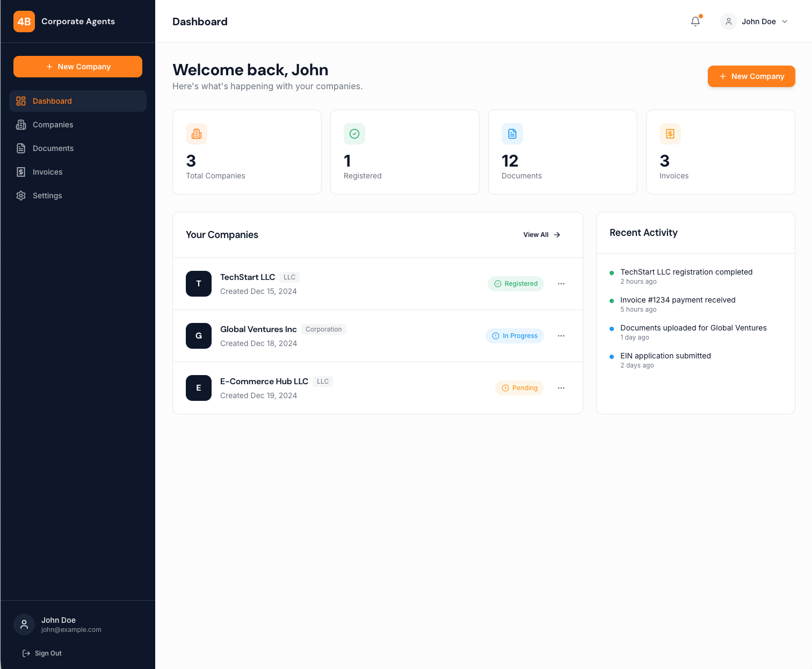Open View All companies link

(542, 235)
